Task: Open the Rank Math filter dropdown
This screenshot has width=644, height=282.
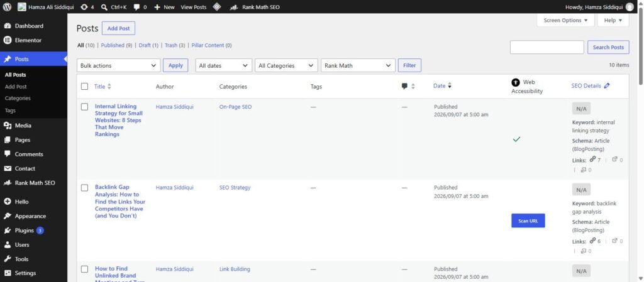Action: (358, 65)
